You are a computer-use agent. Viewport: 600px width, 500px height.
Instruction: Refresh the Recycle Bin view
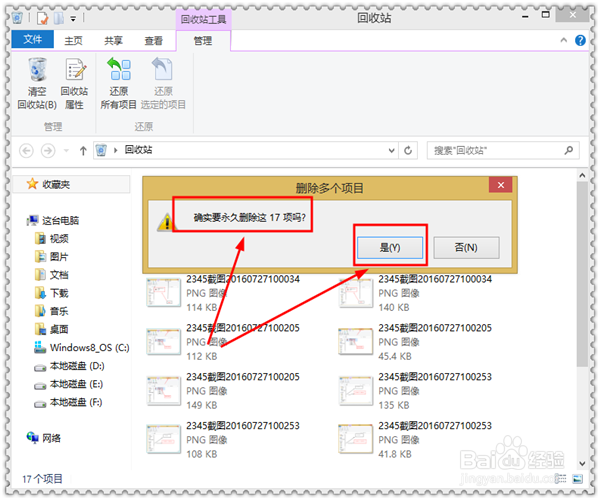(x=408, y=150)
